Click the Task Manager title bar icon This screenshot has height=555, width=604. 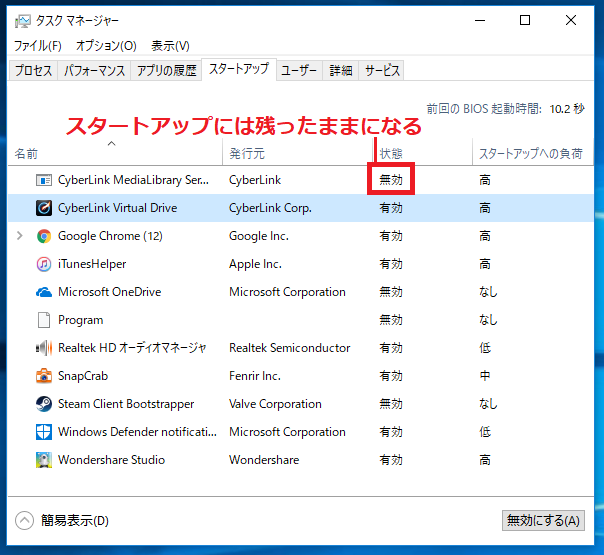[22, 21]
